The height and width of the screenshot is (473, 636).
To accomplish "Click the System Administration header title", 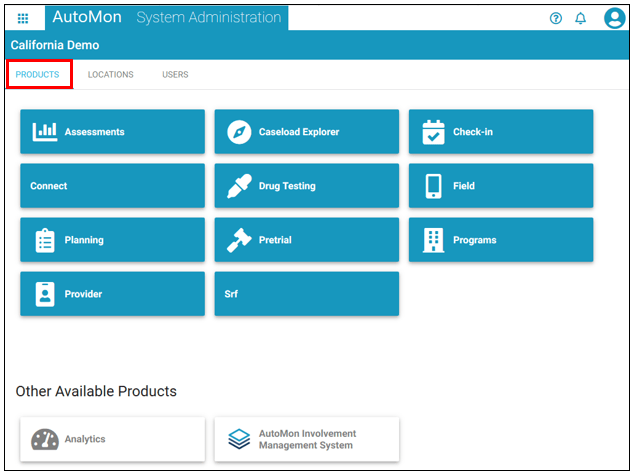I will pos(208,17).
